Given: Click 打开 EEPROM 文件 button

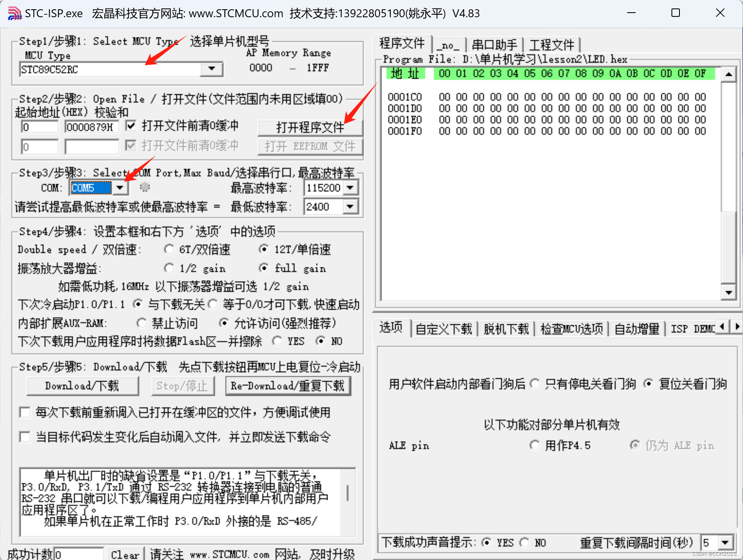Looking at the screenshot, I should [310, 146].
